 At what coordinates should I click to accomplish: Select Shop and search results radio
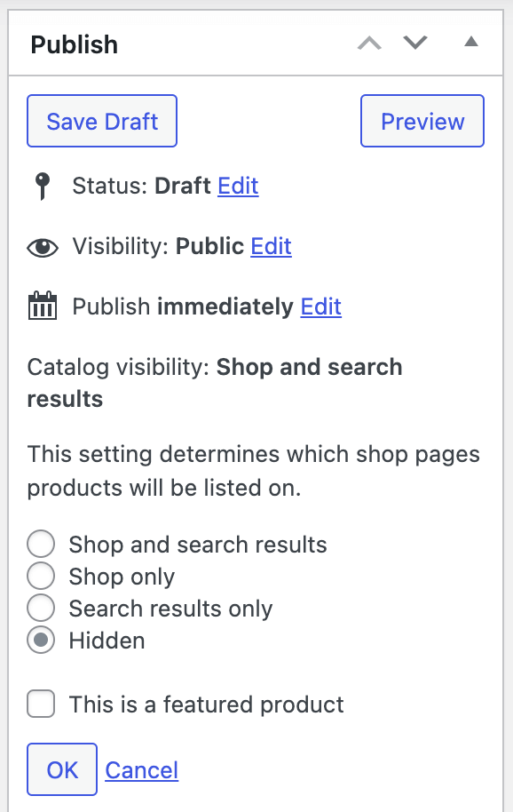point(41,544)
